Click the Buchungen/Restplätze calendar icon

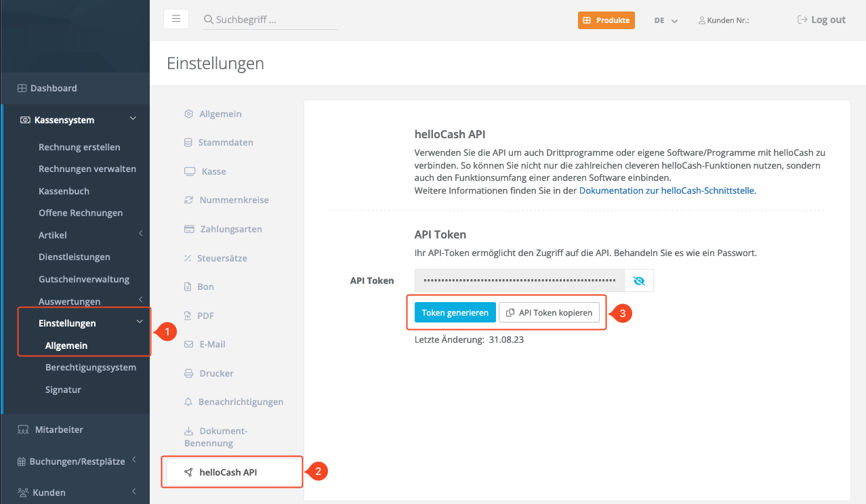click(22, 461)
